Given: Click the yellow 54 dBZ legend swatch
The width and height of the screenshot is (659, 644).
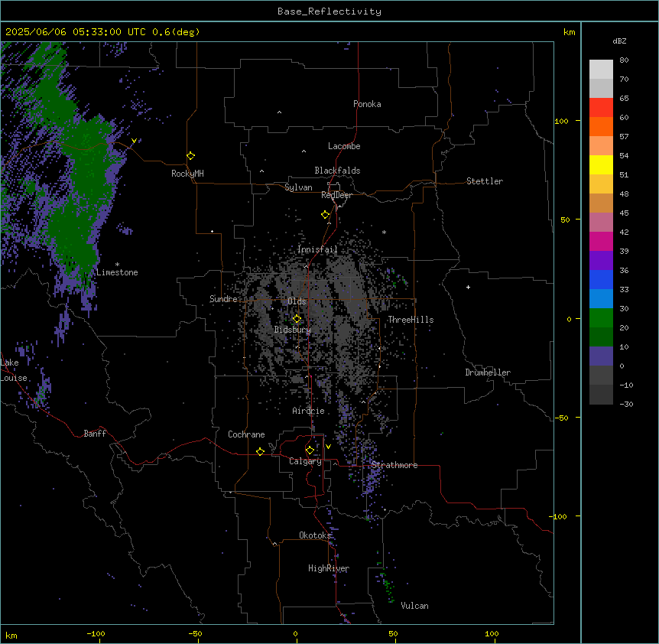Looking at the screenshot, I should 601,164.
